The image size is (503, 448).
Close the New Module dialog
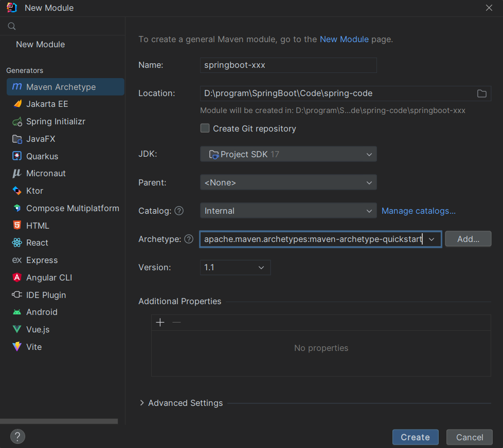(489, 8)
